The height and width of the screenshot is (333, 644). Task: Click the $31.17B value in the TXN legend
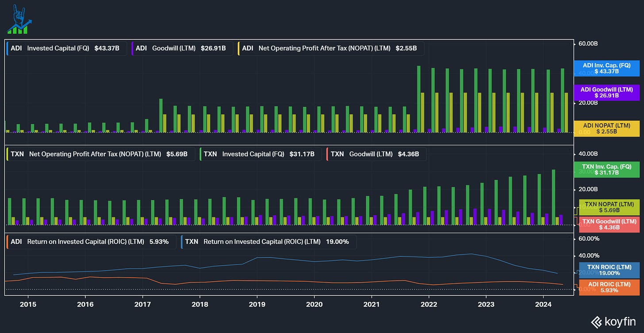(302, 154)
